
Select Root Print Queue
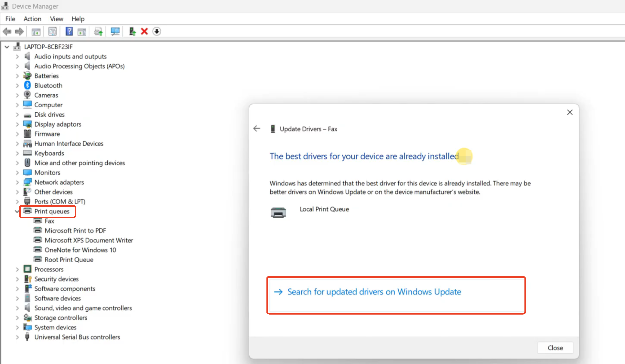69,260
